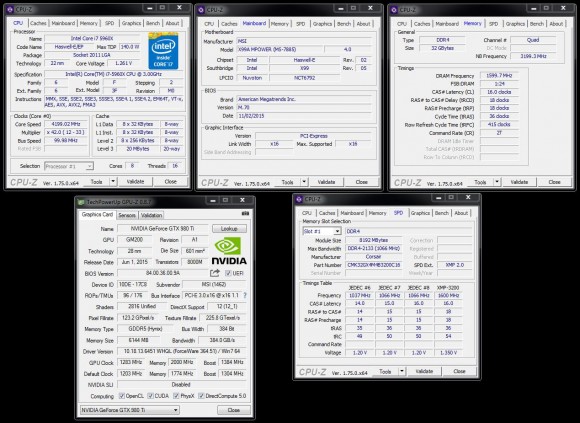Click the Close button at bottom of GPU-Z
Viewport: 580px width, 423px height.
(234, 410)
